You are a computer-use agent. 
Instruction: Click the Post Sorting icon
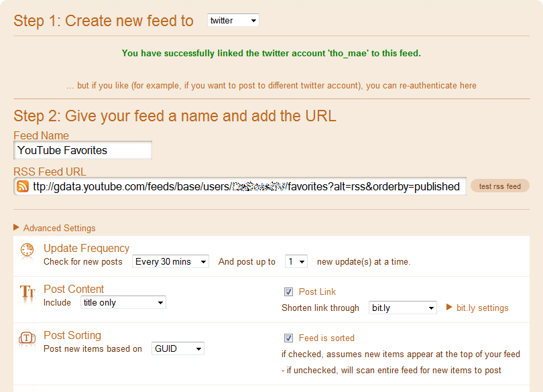point(27,338)
